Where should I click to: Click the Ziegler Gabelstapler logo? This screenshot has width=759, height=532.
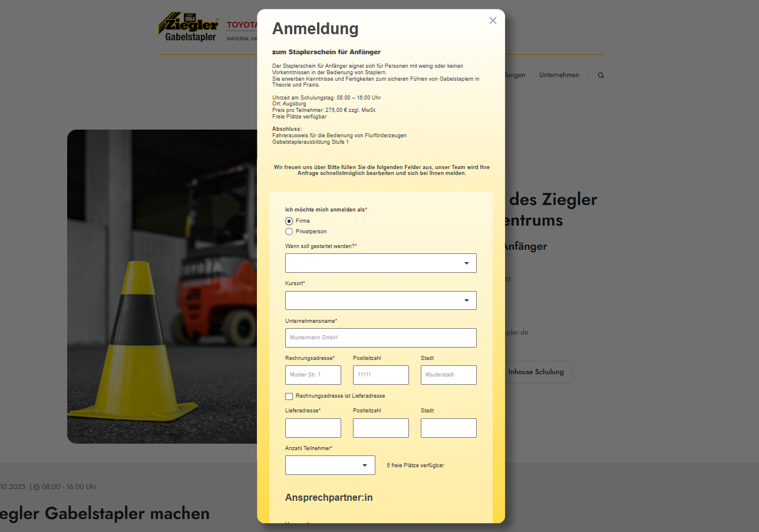(x=187, y=26)
